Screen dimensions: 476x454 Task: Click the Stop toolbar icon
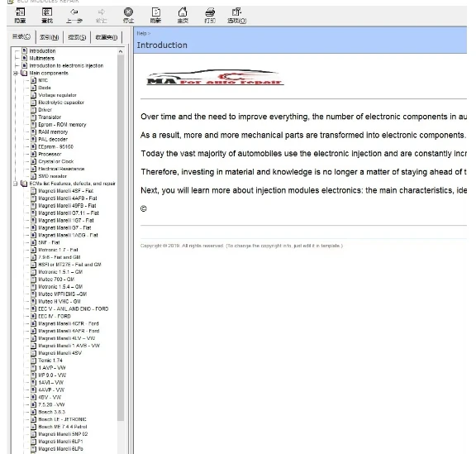point(128,15)
